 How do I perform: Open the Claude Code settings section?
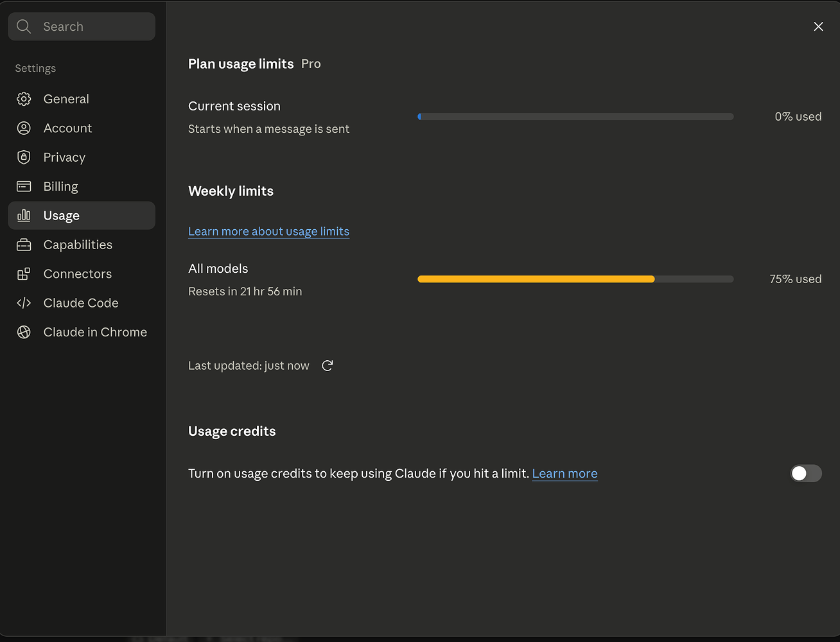[x=82, y=303]
